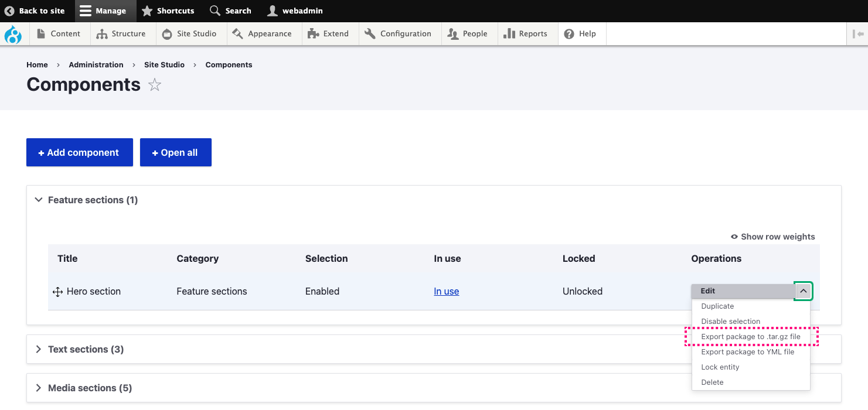868x410 pixels.
Task: Click the Feature sections category cell
Action: pos(212,292)
